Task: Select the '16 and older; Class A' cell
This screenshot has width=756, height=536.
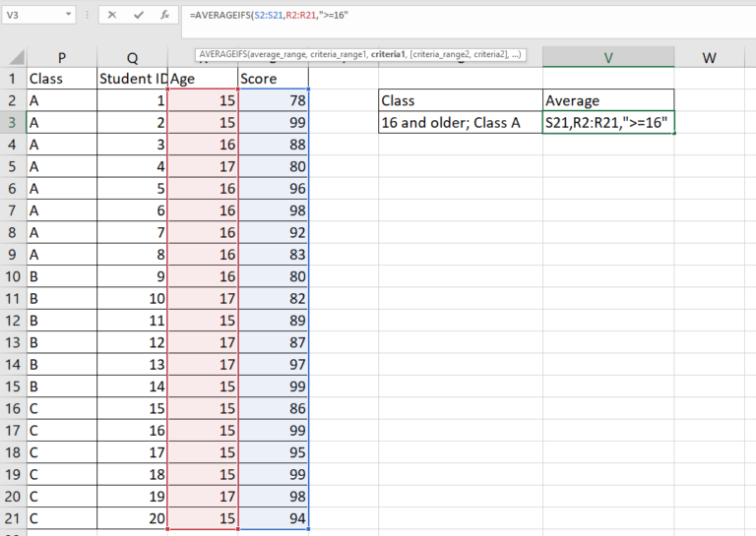Action: [x=460, y=123]
